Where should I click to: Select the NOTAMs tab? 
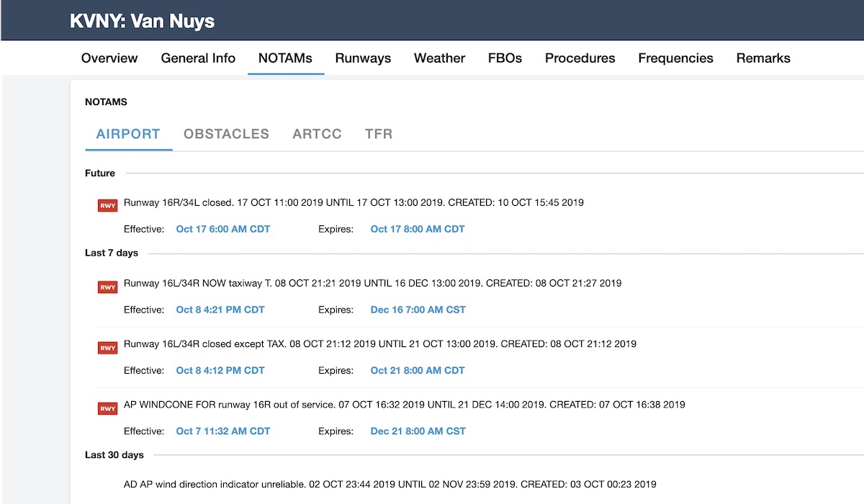click(x=285, y=58)
